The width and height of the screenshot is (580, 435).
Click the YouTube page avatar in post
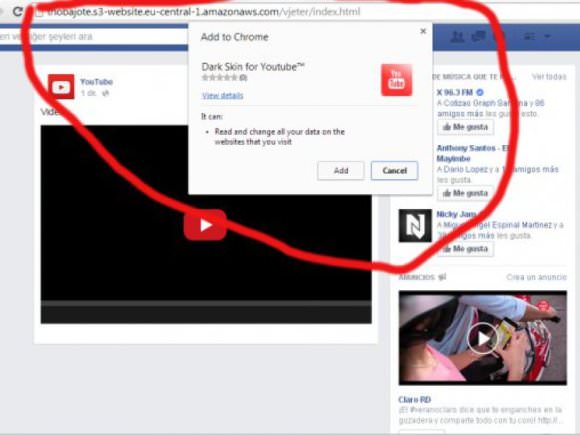[x=61, y=87]
